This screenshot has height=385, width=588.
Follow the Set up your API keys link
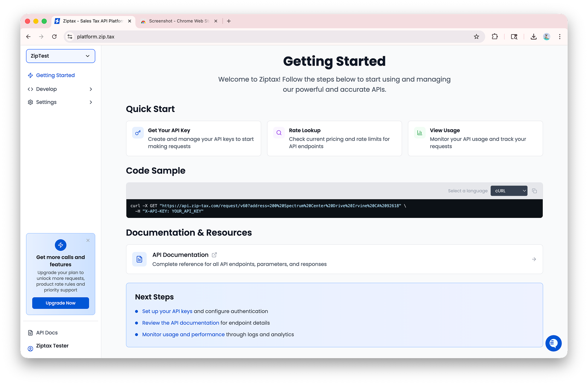(167, 311)
